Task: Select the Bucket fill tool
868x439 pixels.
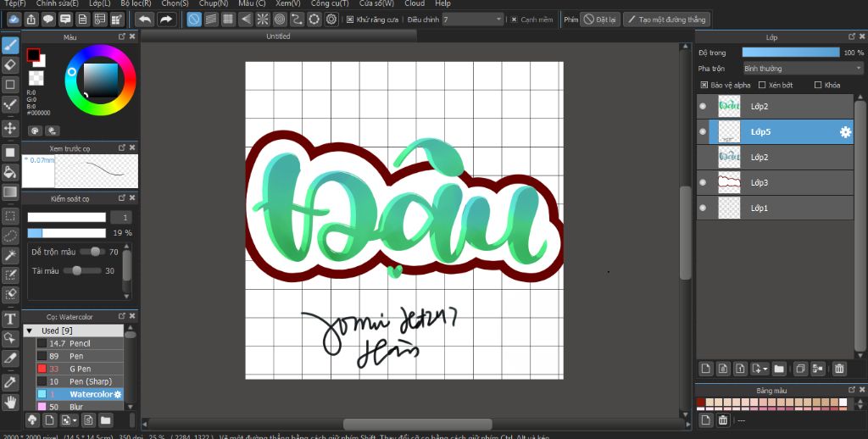Action: pyautogui.click(x=10, y=171)
